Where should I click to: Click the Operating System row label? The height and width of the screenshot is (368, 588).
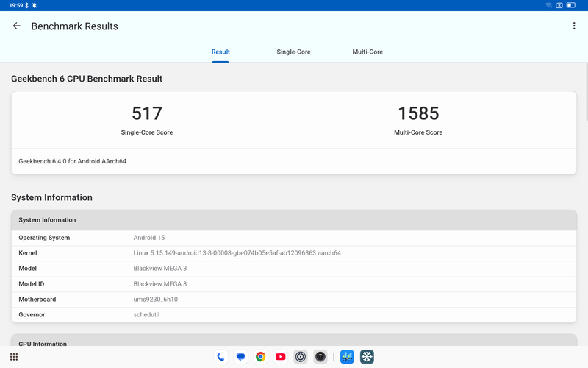point(44,238)
